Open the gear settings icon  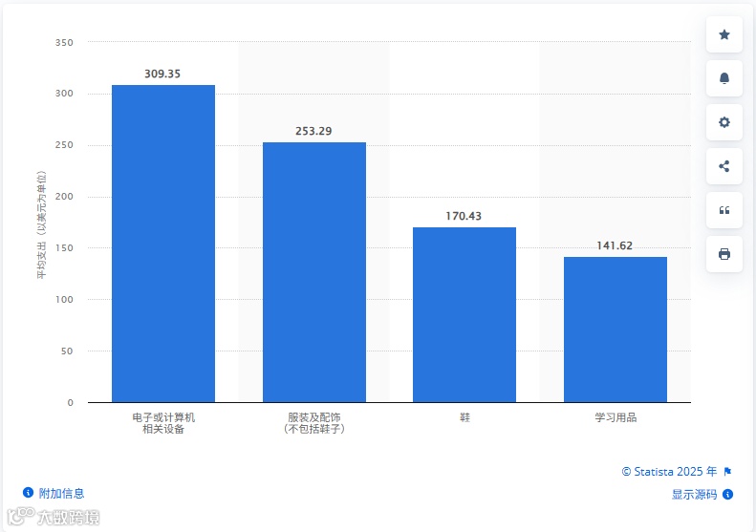724,122
